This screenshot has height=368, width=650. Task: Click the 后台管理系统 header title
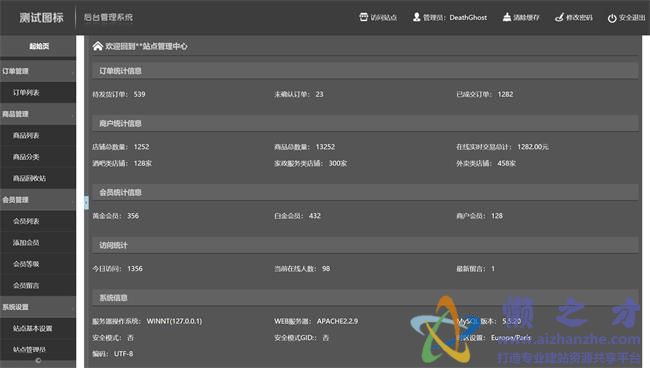(108, 17)
